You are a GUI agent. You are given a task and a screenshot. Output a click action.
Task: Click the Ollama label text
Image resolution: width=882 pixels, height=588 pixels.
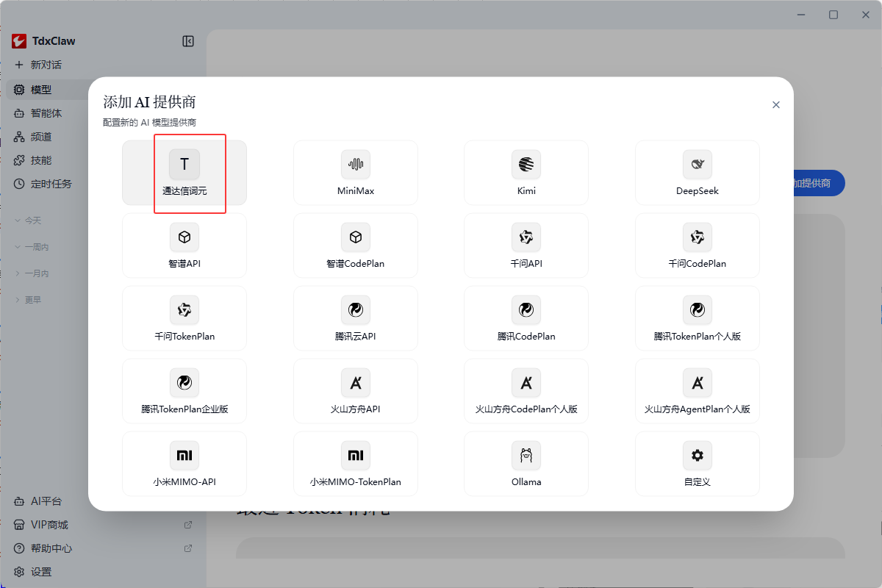526,482
